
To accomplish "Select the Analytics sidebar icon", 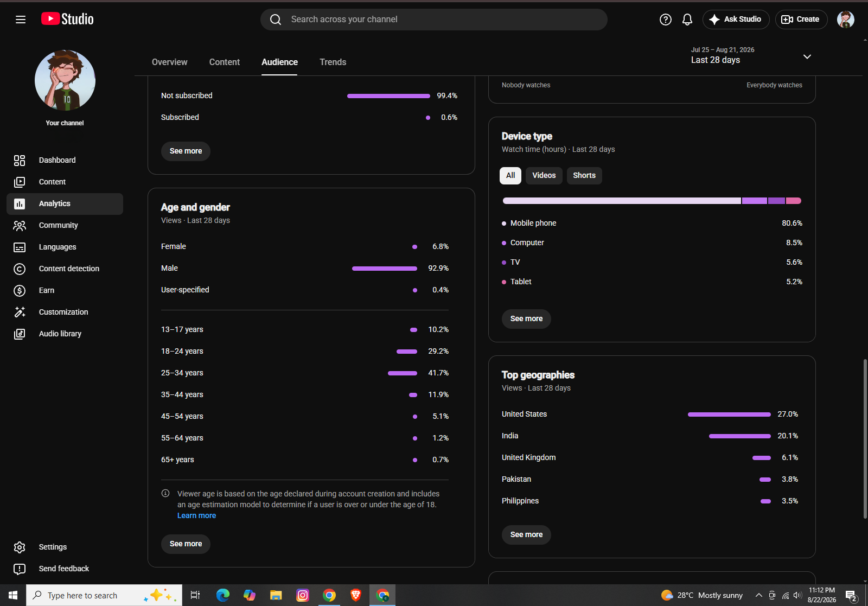I will [20, 203].
